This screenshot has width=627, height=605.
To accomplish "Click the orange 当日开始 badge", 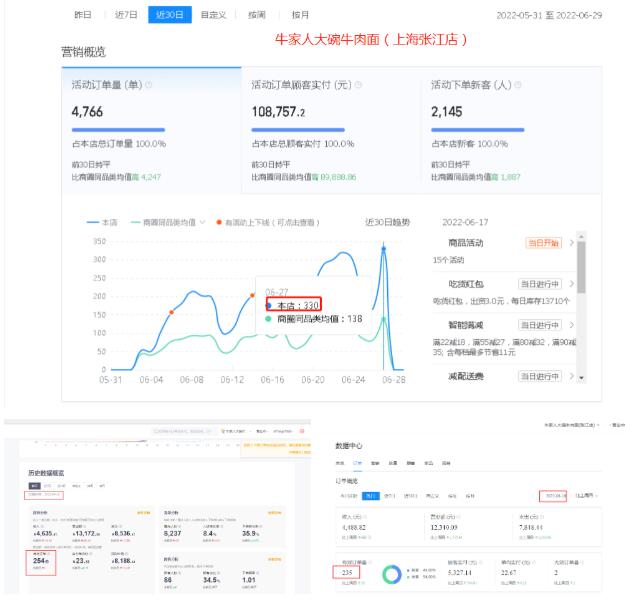I will point(543,243).
